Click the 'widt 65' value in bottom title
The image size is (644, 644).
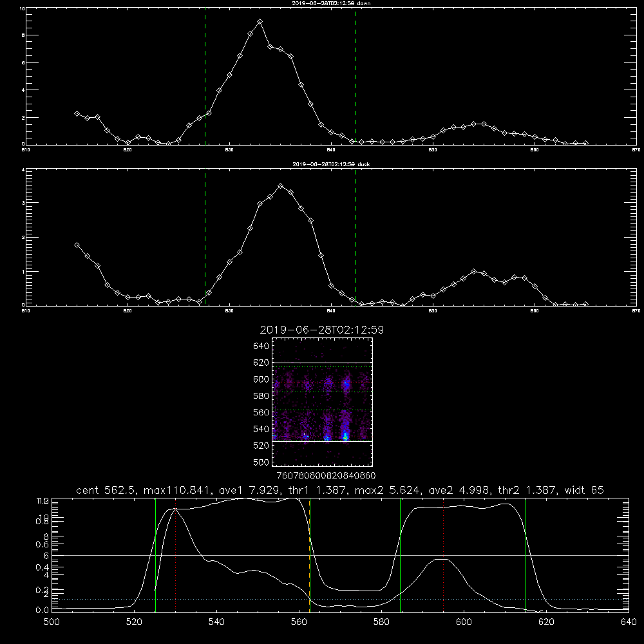[x=584, y=490]
